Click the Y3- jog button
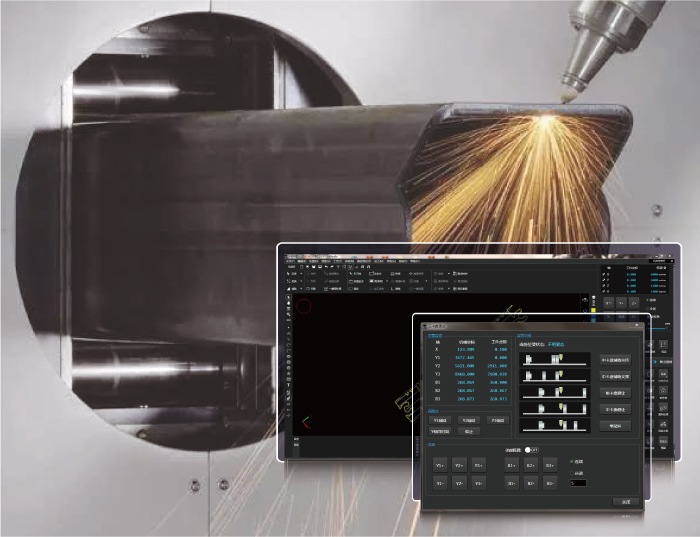This screenshot has width=700, height=537. point(479,483)
